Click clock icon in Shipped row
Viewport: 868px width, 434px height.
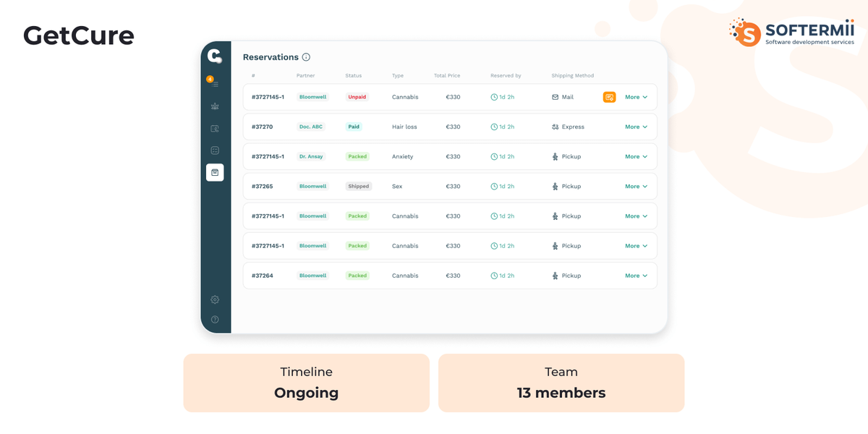(x=494, y=186)
